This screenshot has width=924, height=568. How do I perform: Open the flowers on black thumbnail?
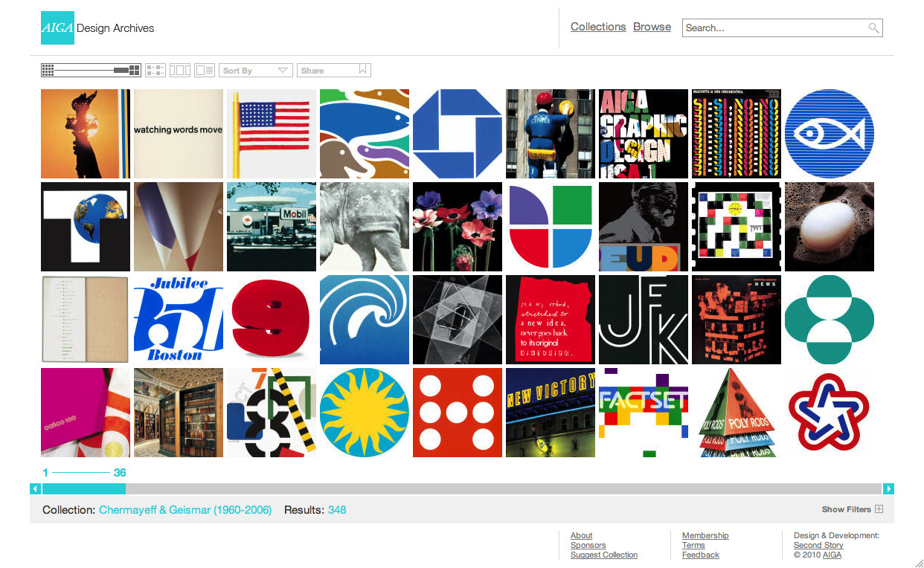click(x=458, y=227)
